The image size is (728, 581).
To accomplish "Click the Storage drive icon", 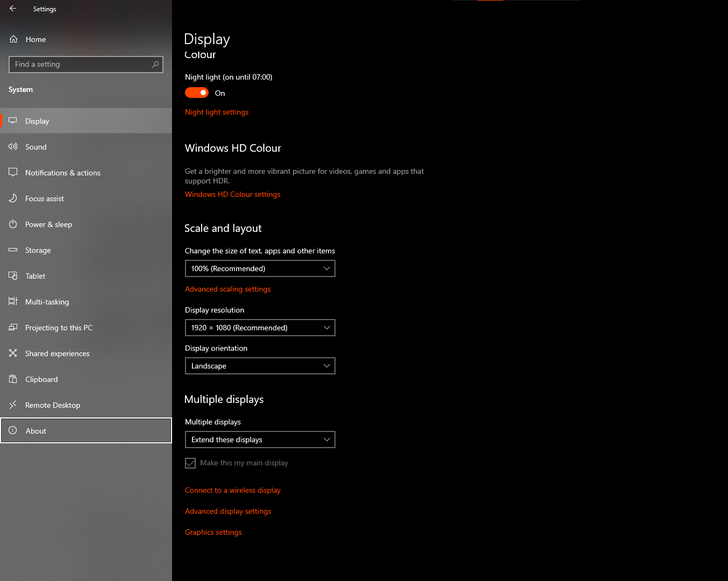I will coord(13,250).
